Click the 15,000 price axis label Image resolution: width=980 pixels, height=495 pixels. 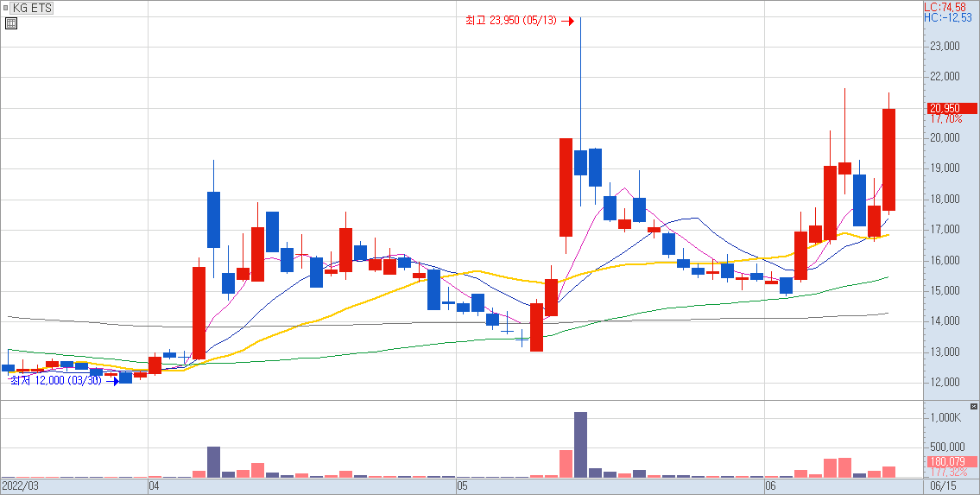point(945,291)
